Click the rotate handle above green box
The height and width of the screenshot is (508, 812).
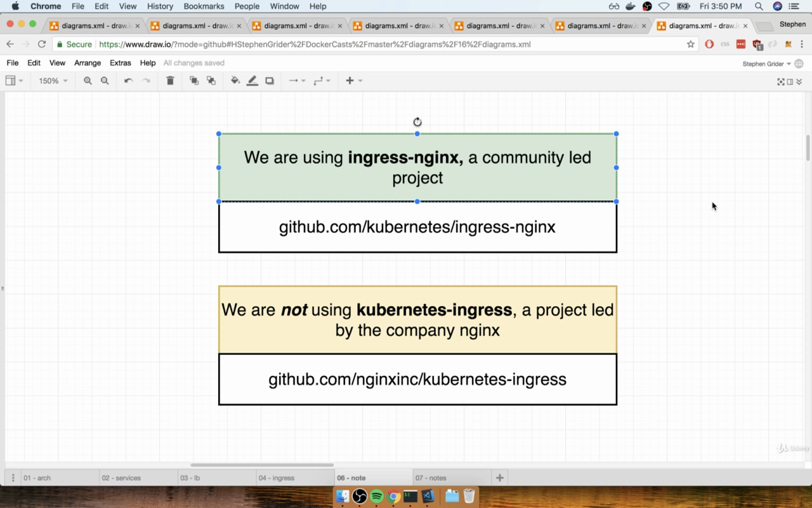[x=417, y=122]
